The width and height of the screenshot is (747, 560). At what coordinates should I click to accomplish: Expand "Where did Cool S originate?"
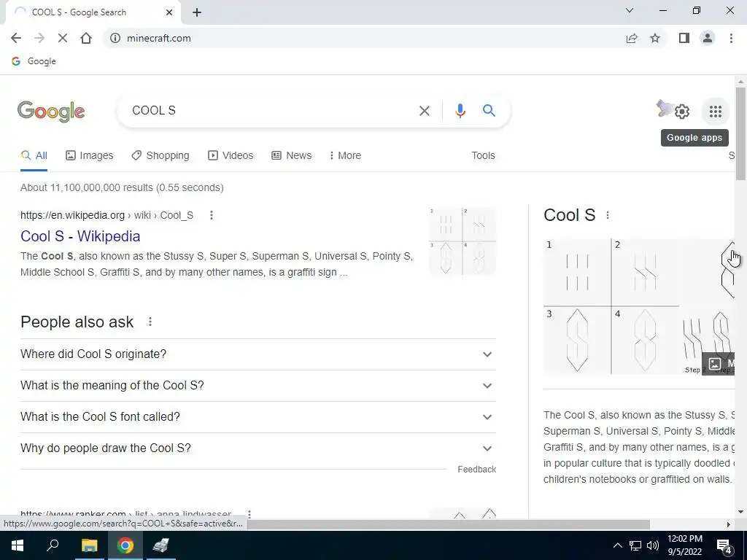258,354
